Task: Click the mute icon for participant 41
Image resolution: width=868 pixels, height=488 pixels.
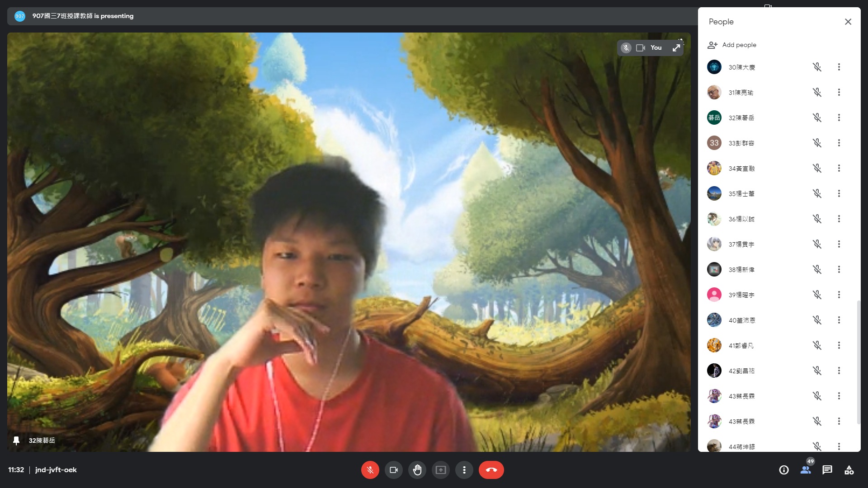Action: (x=817, y=345)
